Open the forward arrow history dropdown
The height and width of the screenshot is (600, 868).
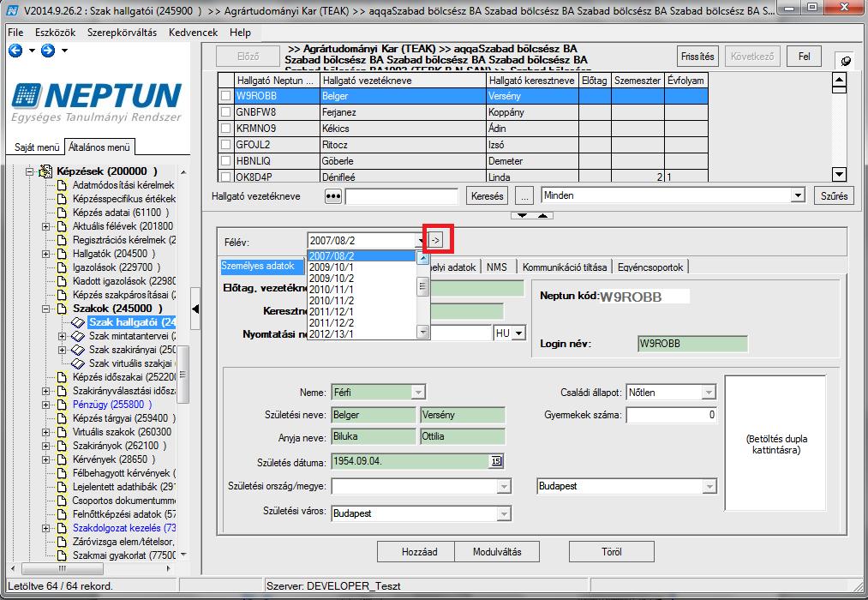pos(64,51)
